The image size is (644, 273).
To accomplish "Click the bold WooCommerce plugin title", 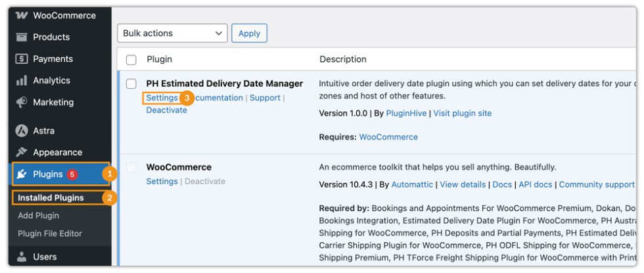I will (179, 167).
